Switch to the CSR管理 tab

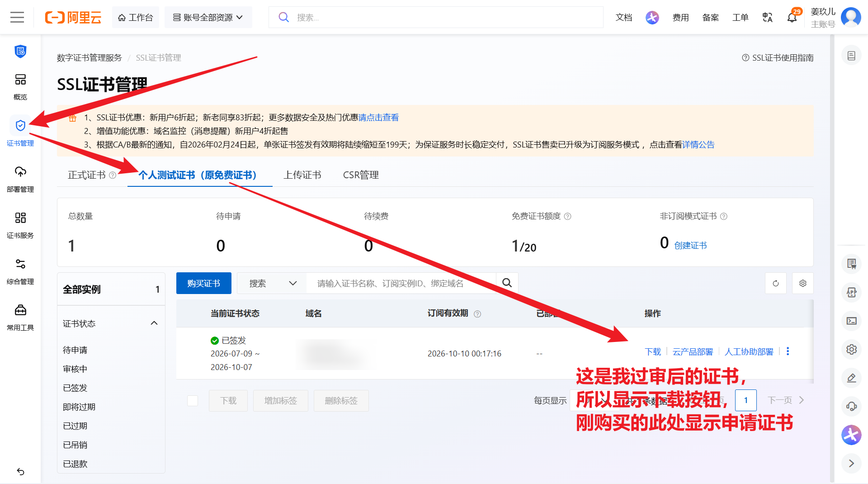(x=361, y=175)
